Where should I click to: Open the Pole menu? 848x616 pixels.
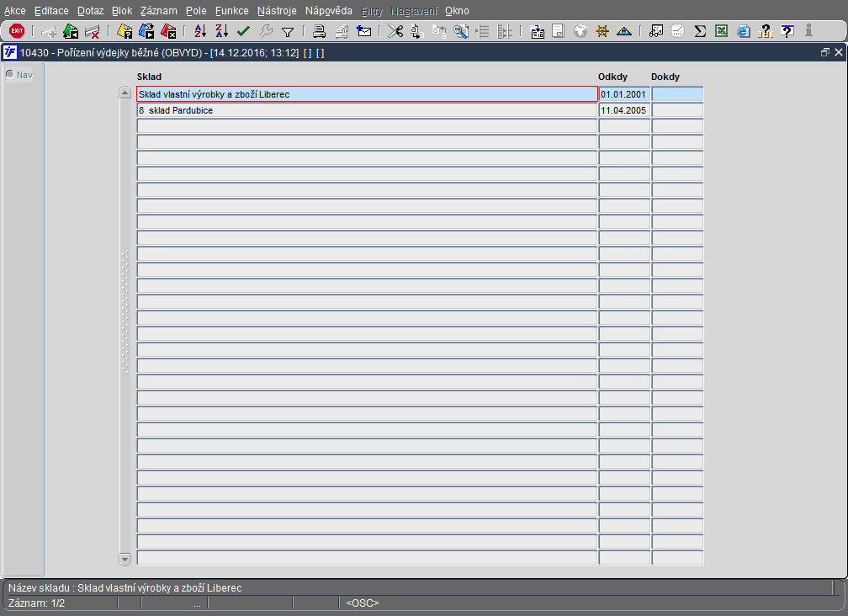pyautogui.click(x=196, y=11)
